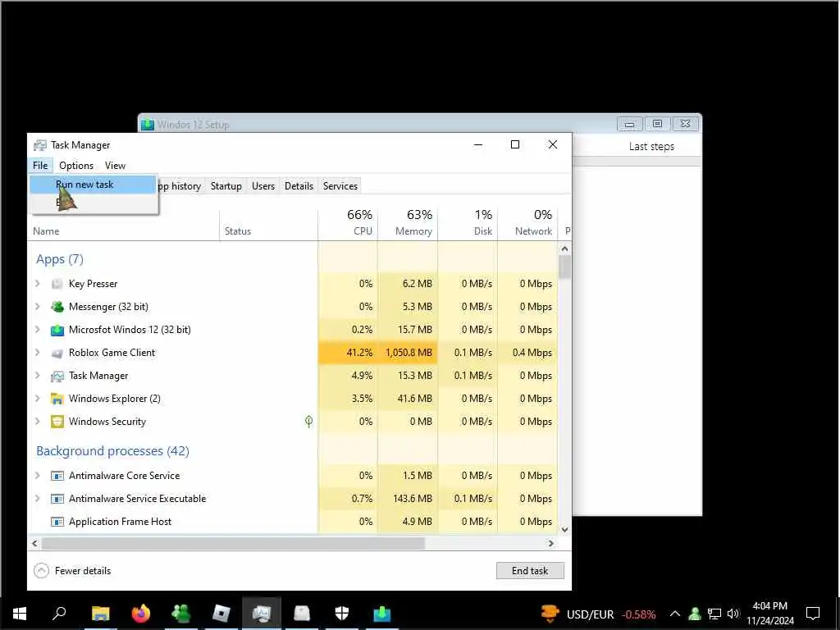The width and height of the screenshot is (840, 630).
Task: Open the Windows Start menu
Action: 20,614
